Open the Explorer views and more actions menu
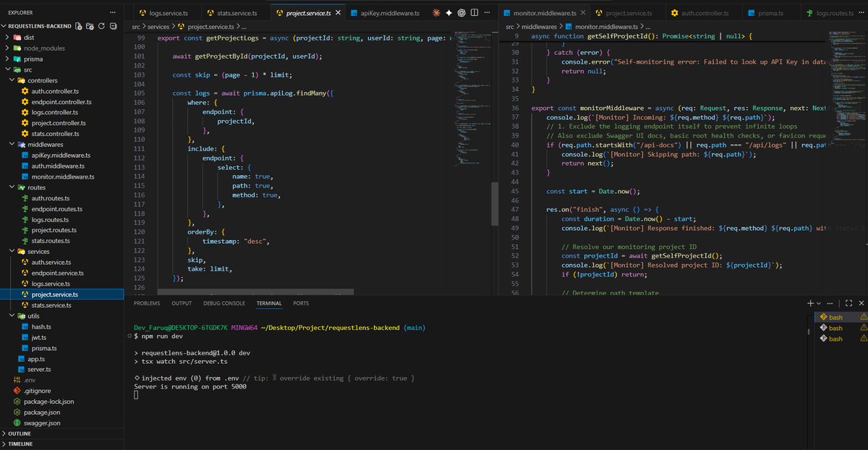Viewport: 868px width, 450px height. coord(112,12)
